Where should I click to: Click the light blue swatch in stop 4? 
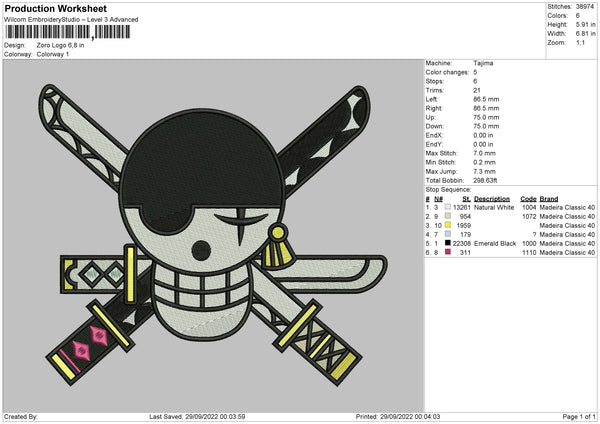point(448,234)
